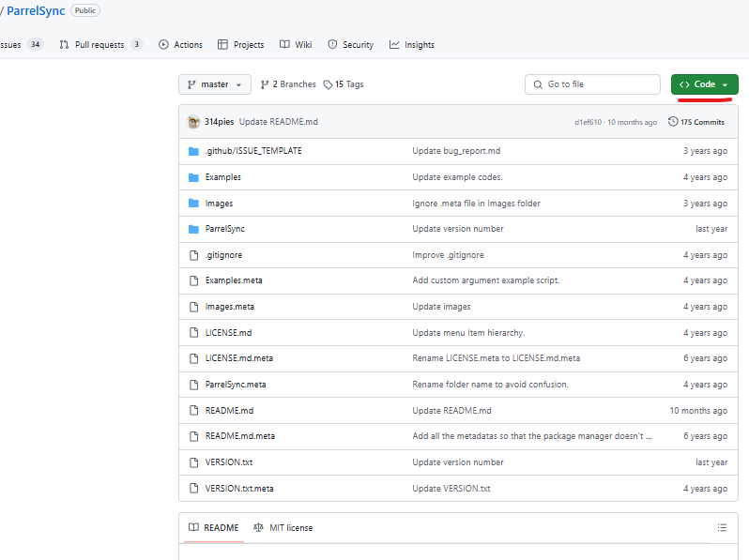Select the README tab
This screenshot has width=749, height=560.
click(x=213, y=527)
